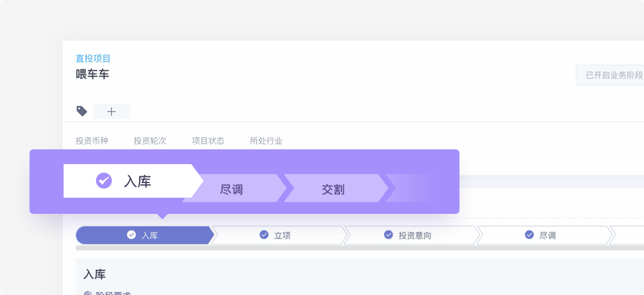644x295 pixels.
Task: Select the 立项 stage step
Action: coord(279,235)
